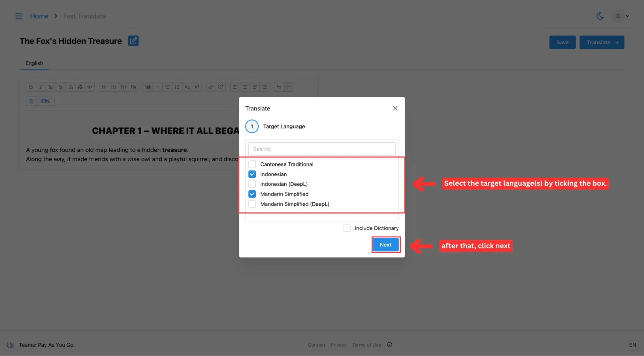Enable the Include Dictionary checkbox
This screenshot has width=644, height=356.
tap(346, 228)
